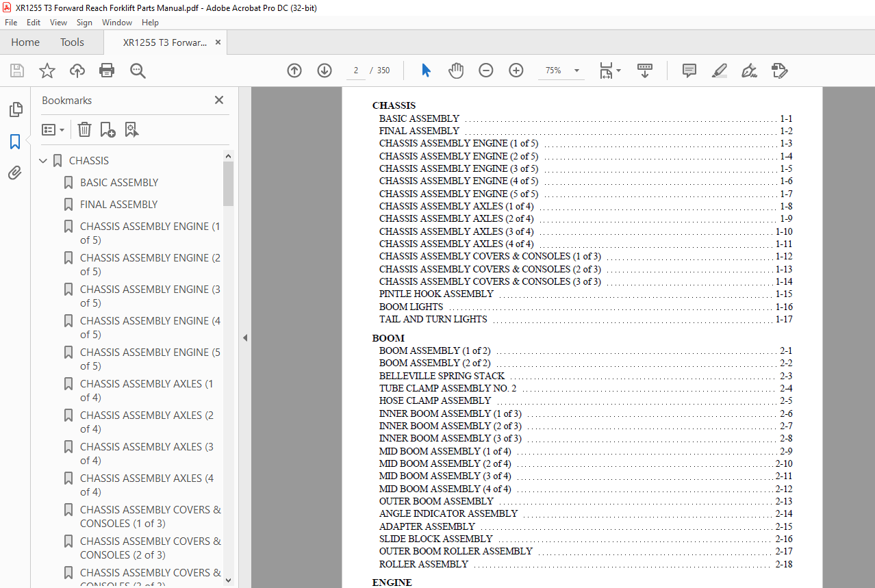Screen dimensions: 875x588
Task: Click the page number input field
Action: point(355,71)
